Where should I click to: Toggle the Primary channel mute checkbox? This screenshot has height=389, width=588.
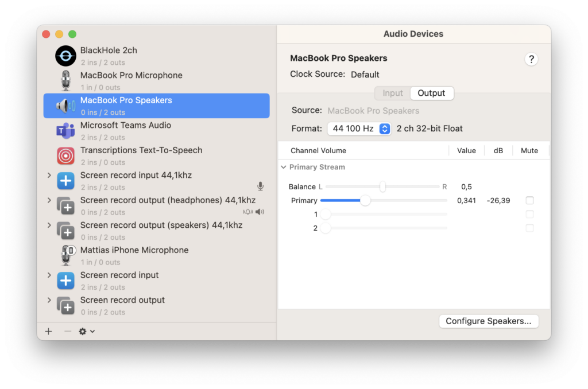(x=529, y=200)
